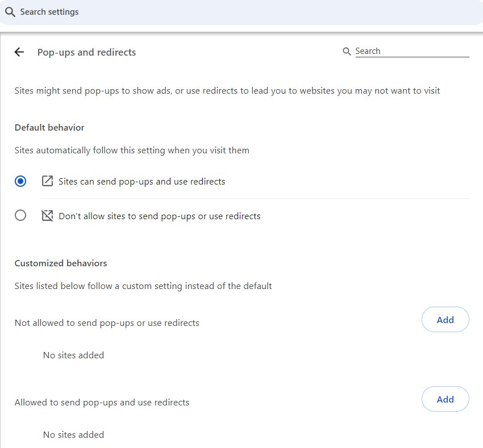The image size is (483, 448).
Task: Add a site to the Allowed list
Action: tap(445, 399)
